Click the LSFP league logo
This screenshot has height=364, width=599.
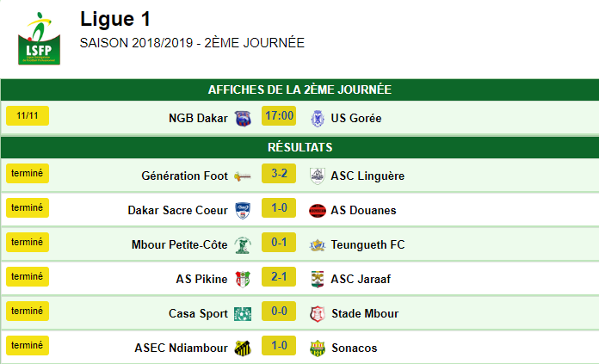[x=39, y=39]
